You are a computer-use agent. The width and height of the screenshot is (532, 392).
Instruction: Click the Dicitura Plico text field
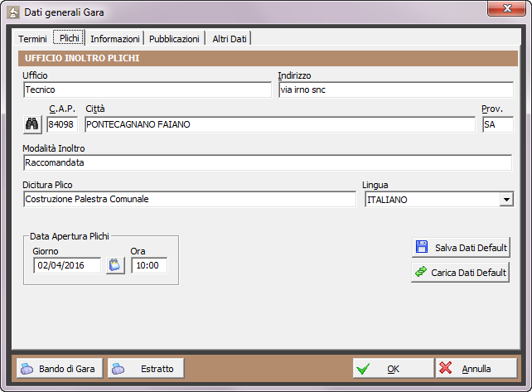point(189,200)
